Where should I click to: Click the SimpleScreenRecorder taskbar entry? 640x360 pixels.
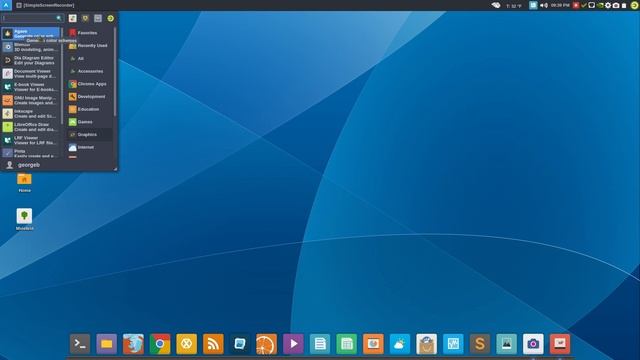pyautogui.click(x=45, y=5)
